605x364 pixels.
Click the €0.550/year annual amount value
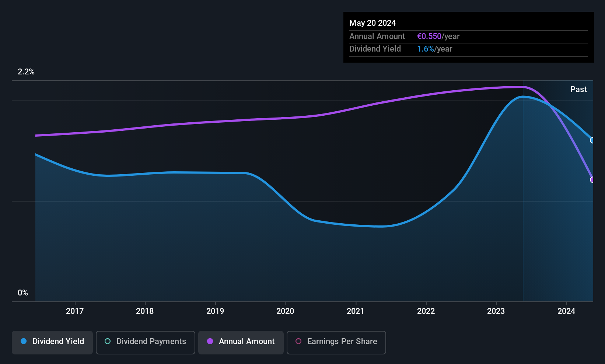click(x=438, y=36)
